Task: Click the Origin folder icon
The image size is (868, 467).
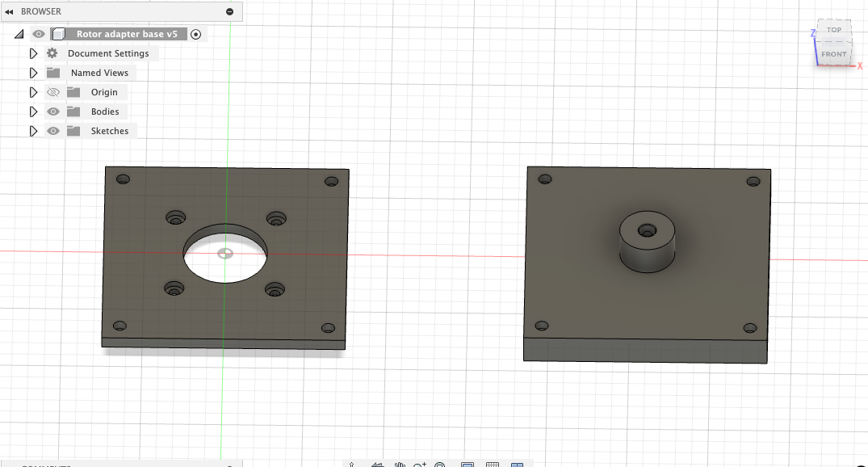Action: click(x=73, y=92)
